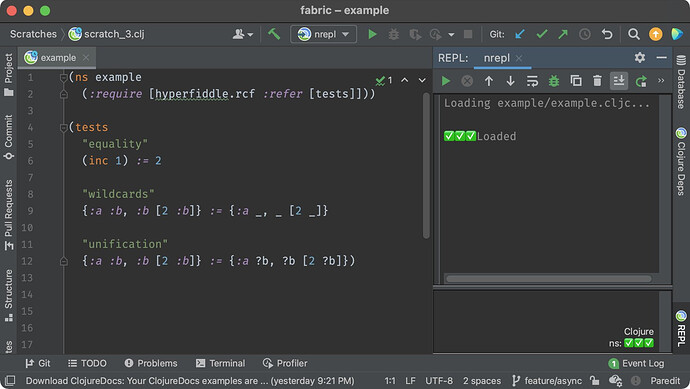Click the Run with coverage icon
The width and height of the screenshot is (690, 389).
(415, 34)
